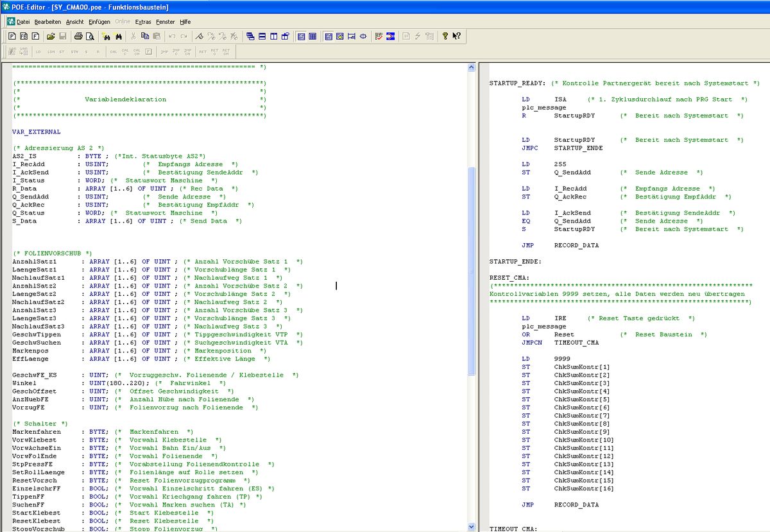Click the VorzugFE variable name
770x532 pixels.
click(x=30, y=408)
